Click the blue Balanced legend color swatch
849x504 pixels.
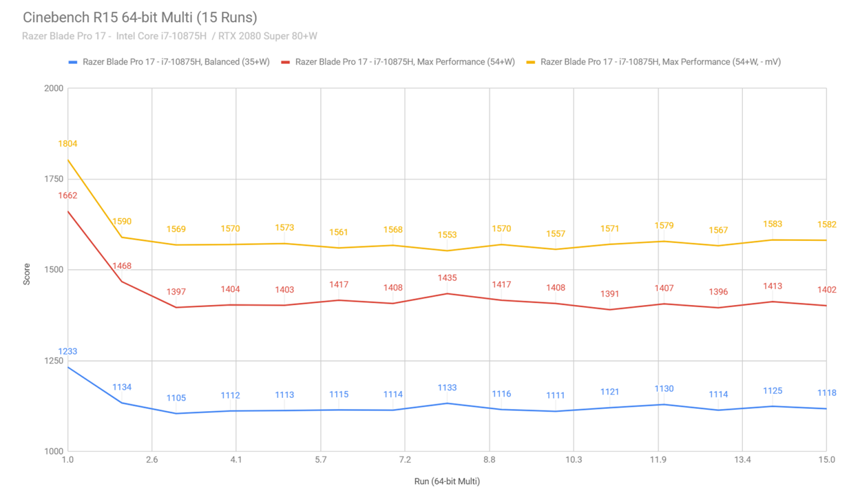(x=72, y=62)
